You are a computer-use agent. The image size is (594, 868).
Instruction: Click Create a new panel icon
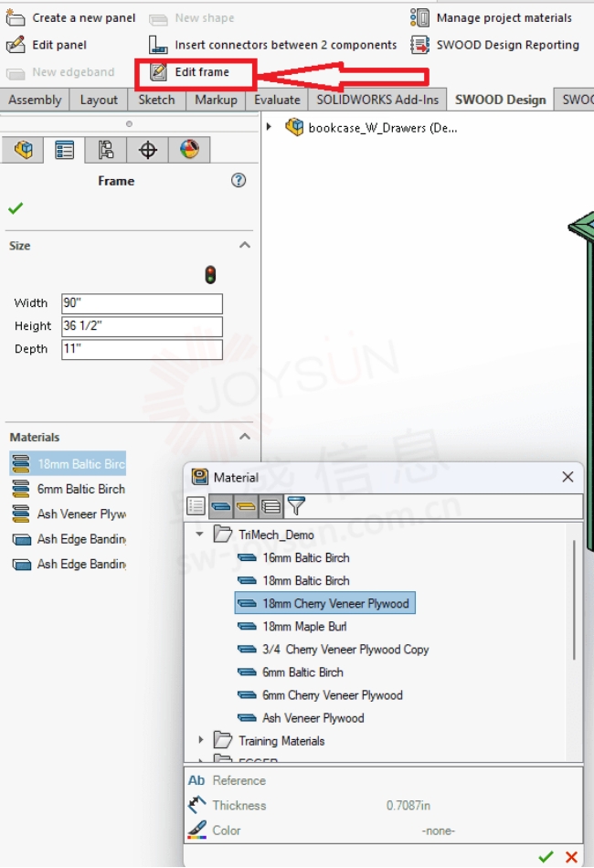(x=15, y=17)
